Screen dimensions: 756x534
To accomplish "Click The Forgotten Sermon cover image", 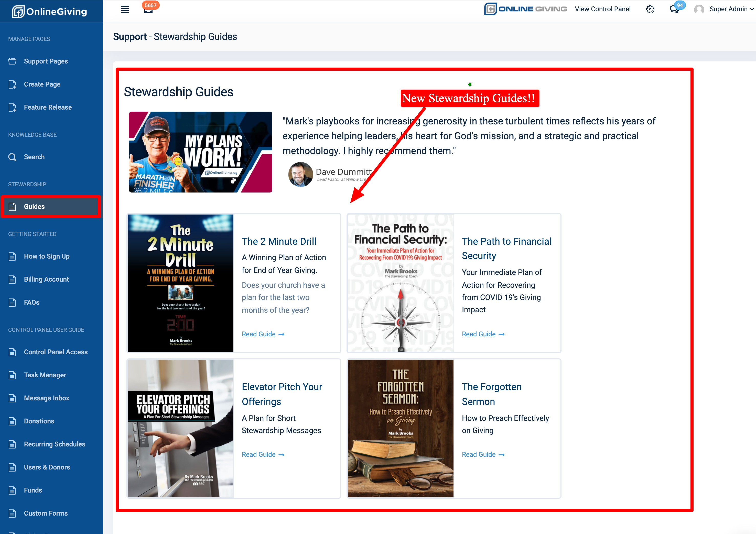I will click(x=401, y=428).
